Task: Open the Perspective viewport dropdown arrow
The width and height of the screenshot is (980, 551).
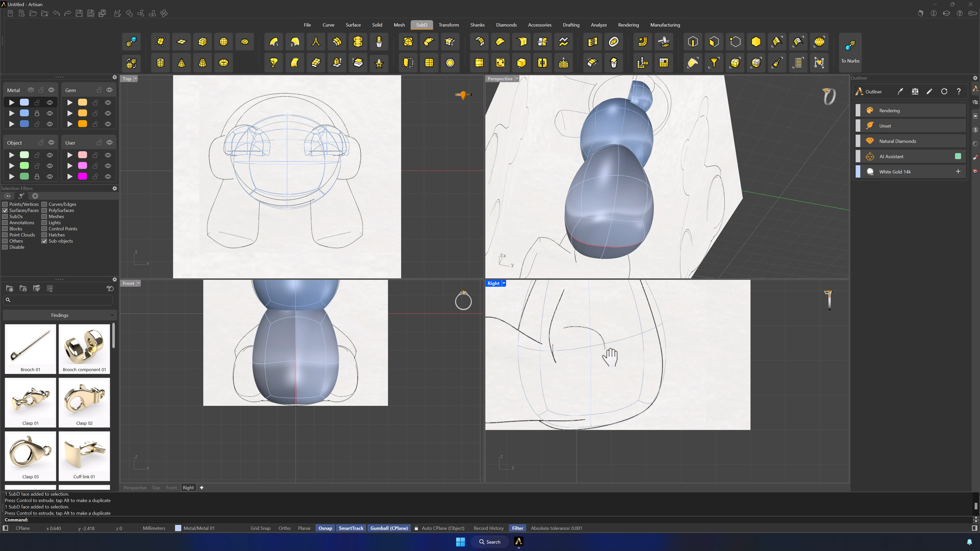Action: tap(517, 79)
